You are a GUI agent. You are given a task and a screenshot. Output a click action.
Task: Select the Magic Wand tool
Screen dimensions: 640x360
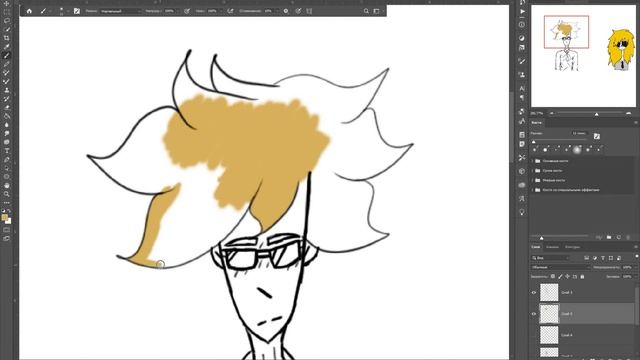[7, 29]
